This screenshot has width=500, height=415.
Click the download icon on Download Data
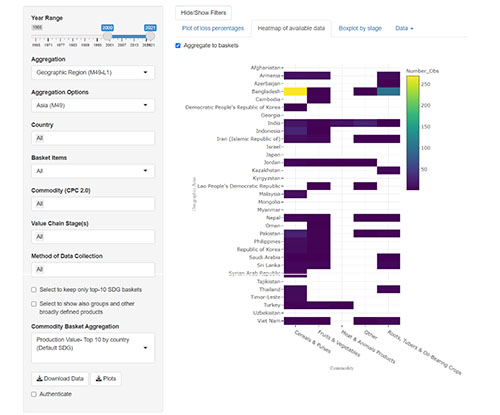click(x=39, y=379)
